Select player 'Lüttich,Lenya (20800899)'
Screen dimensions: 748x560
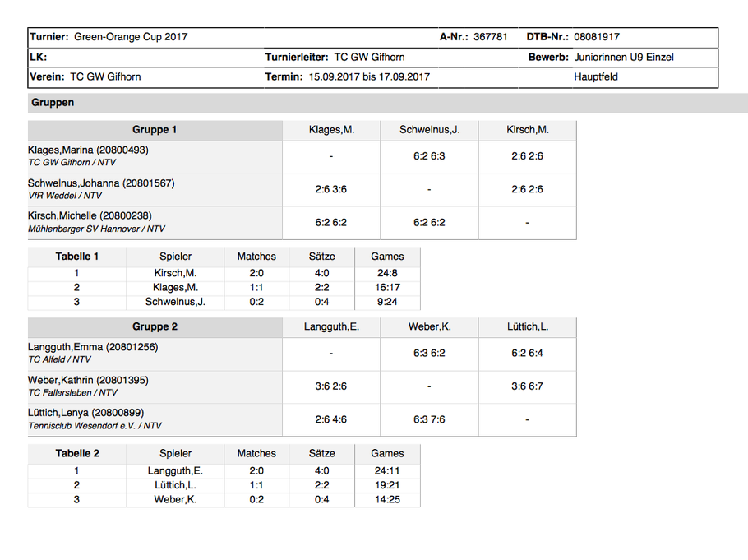(x=85, y=413)
